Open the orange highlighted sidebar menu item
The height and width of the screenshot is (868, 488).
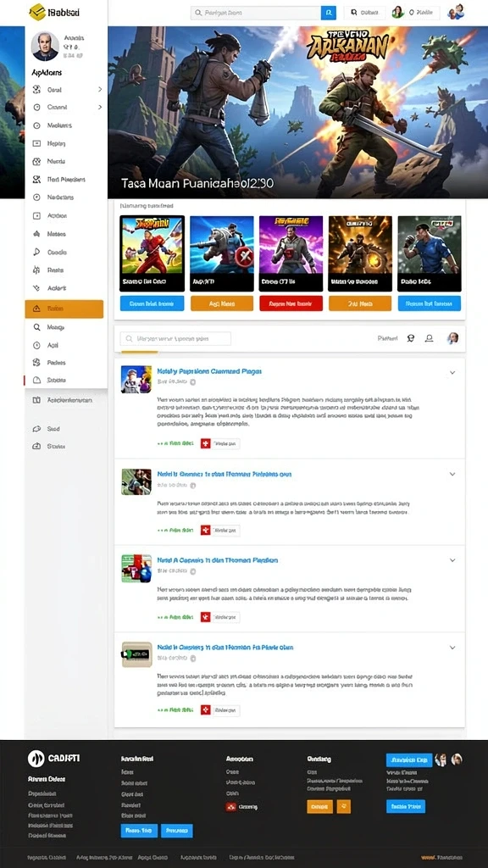coord(64,309)
